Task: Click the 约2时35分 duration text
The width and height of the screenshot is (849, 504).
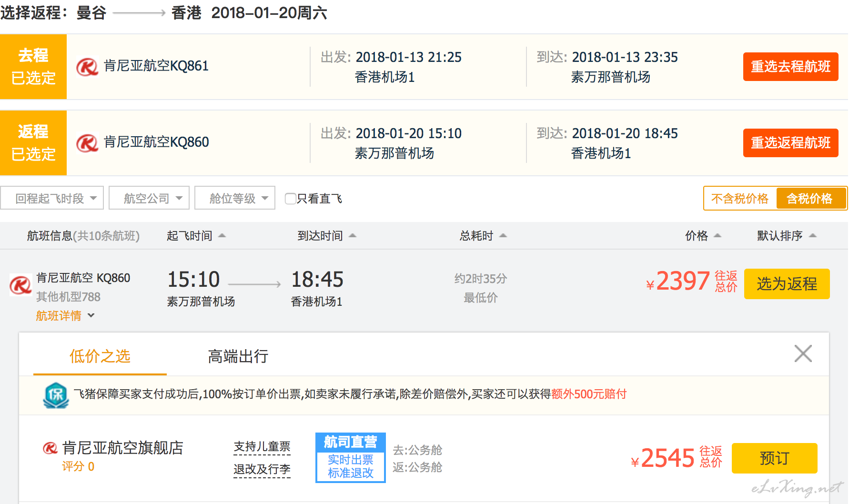Action: pyautogui.click(x=481, y=279)
